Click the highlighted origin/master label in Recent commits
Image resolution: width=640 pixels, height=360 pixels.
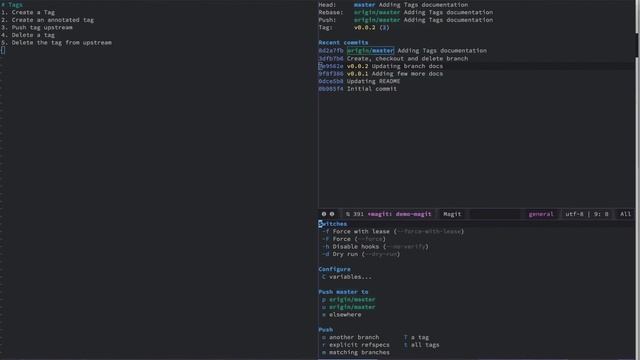tap(370, 51)
